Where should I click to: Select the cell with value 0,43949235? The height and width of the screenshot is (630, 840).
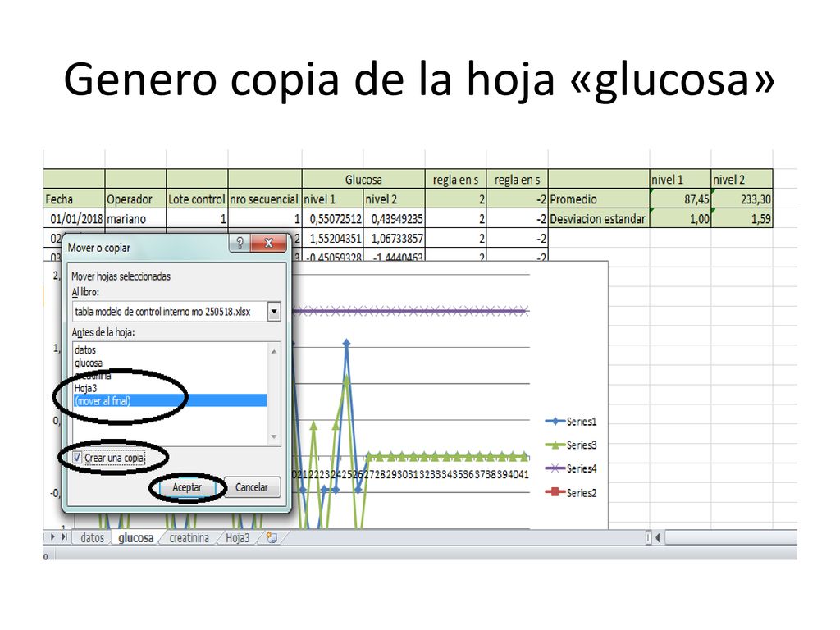(x=394, y=218)
